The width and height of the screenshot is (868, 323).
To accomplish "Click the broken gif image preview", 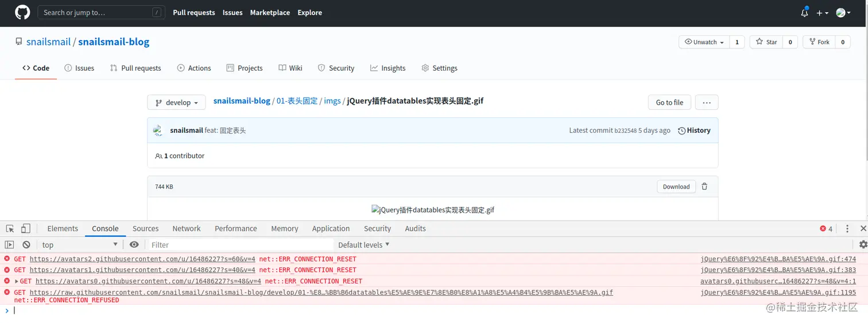I will click(x=433, y=210).
